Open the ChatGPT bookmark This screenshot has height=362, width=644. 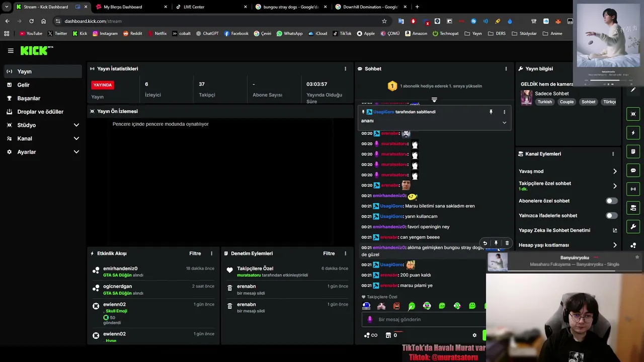pos(207,34)
